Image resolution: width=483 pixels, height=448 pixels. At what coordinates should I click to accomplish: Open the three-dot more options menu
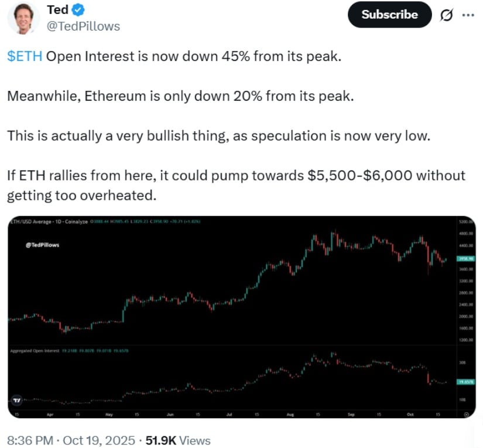[x=468, y=15]
